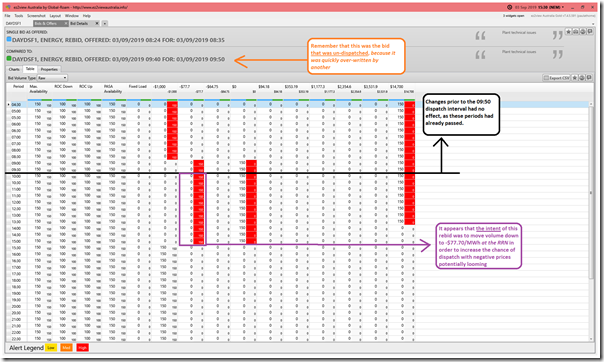Click the star icon beside Export CSV
This screenshot has width=604, height=362.
pos(575,78)
